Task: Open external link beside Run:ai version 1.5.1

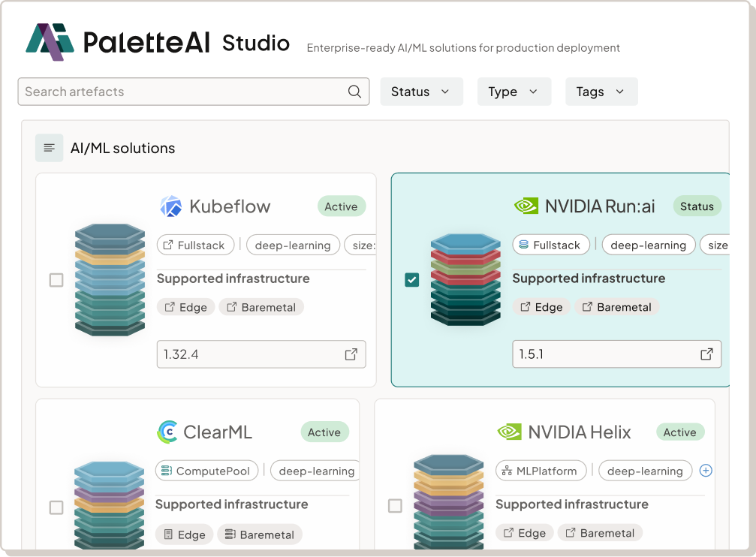Action: click(x=706, y=354)
